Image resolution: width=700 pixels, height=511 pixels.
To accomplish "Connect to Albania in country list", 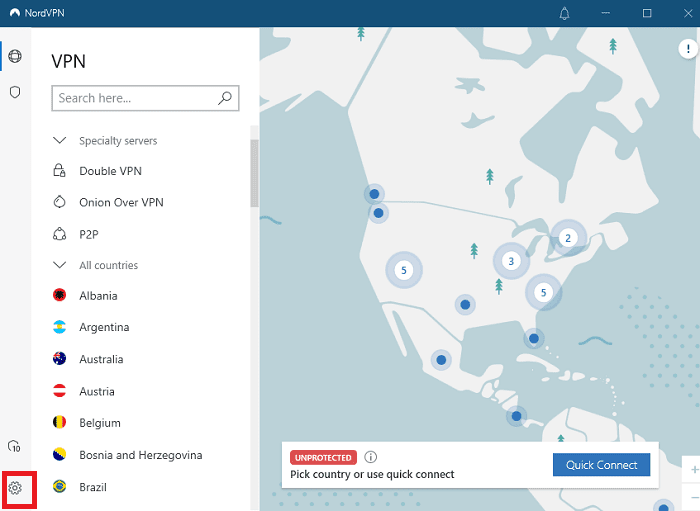I will coord(98,296).
